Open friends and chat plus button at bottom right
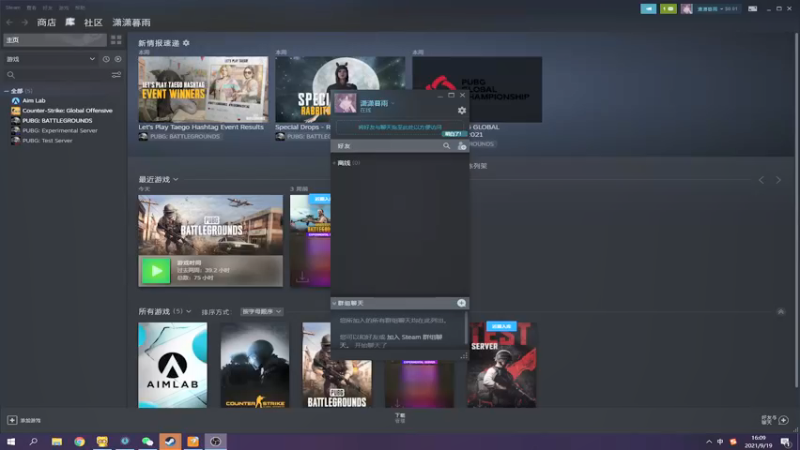 784,420
